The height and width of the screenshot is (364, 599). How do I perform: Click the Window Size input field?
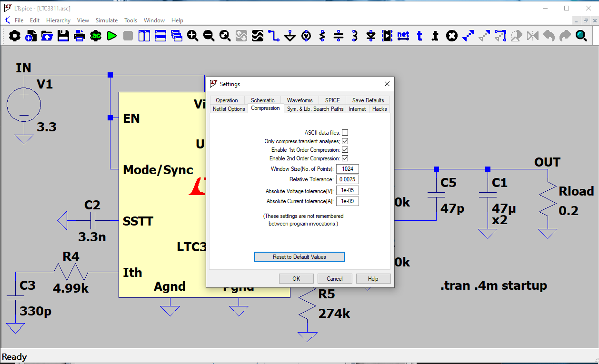[347, 169]
